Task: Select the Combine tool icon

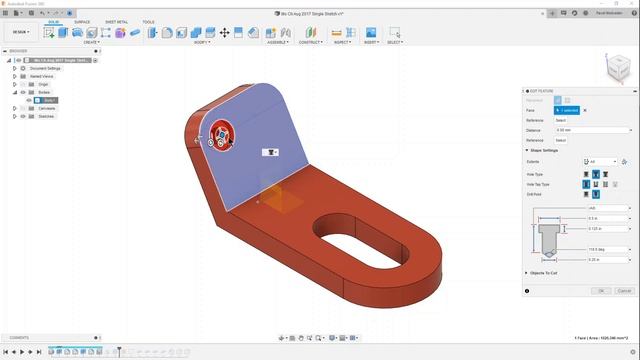Action: pos(196,33)
